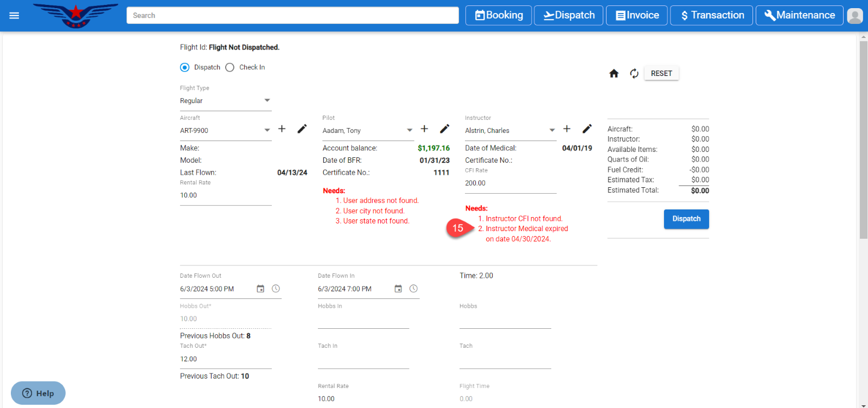Select the Dispatch radio button
The image size is (868, 408).
pyautogui.click(x=184, y=67)
